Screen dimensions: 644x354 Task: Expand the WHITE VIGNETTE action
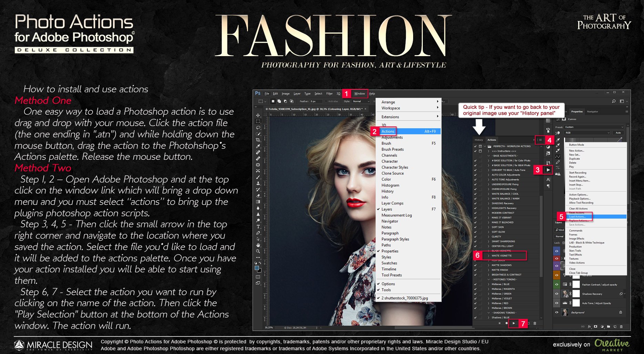(489, 256)
